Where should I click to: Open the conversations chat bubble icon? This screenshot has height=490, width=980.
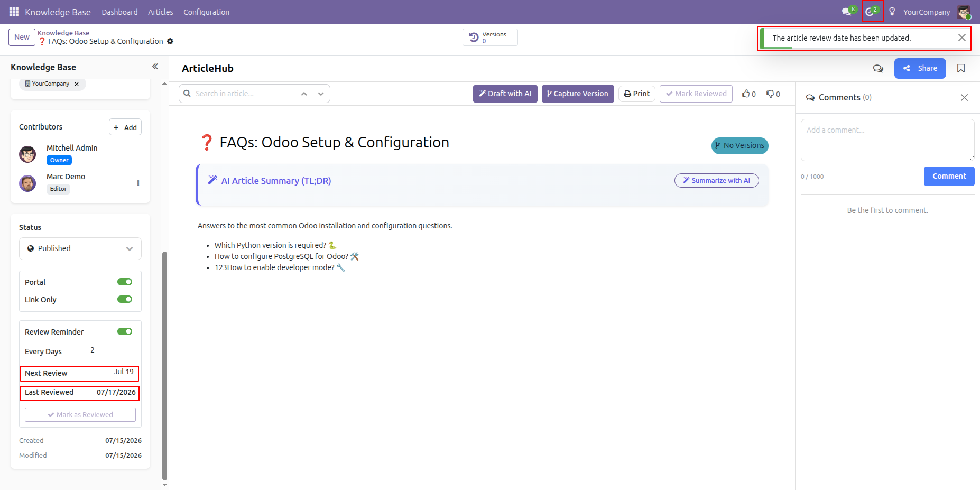point(847,12)
